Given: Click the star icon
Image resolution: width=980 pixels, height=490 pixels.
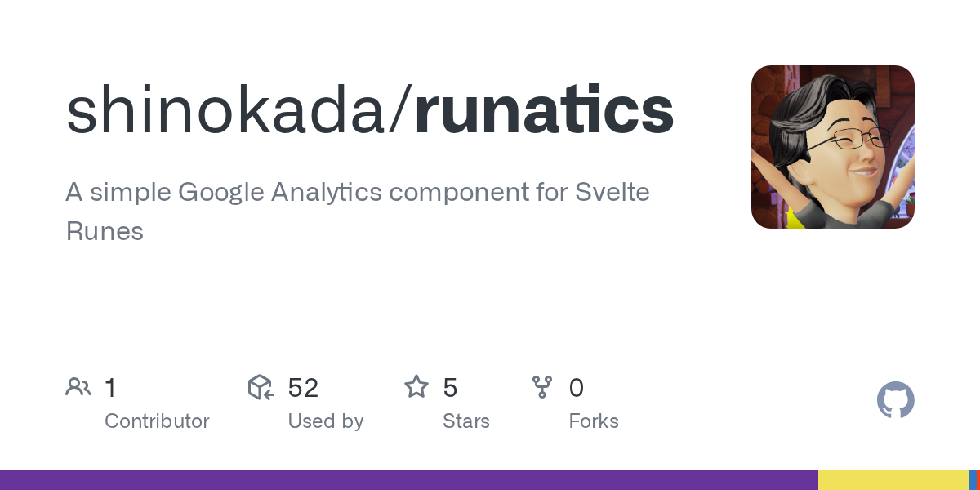Looking at the screenshot, I should (416, 387).
